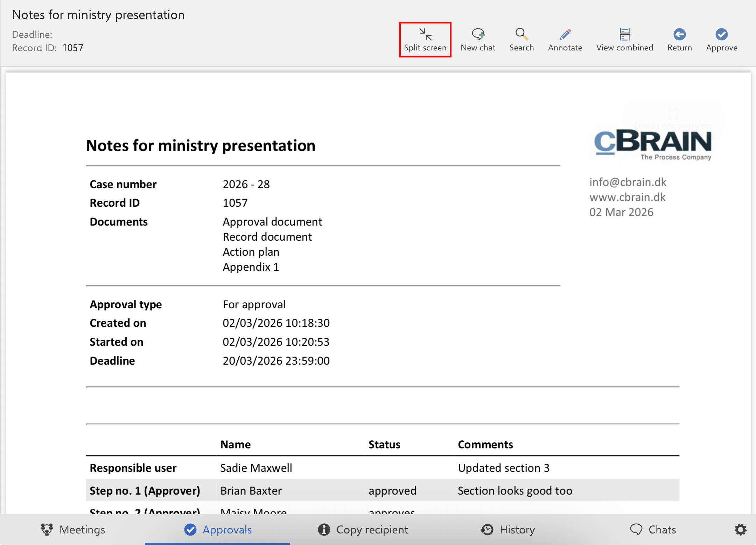
Task: Click the 'Status' column header
Action: [x=384, y=444]
